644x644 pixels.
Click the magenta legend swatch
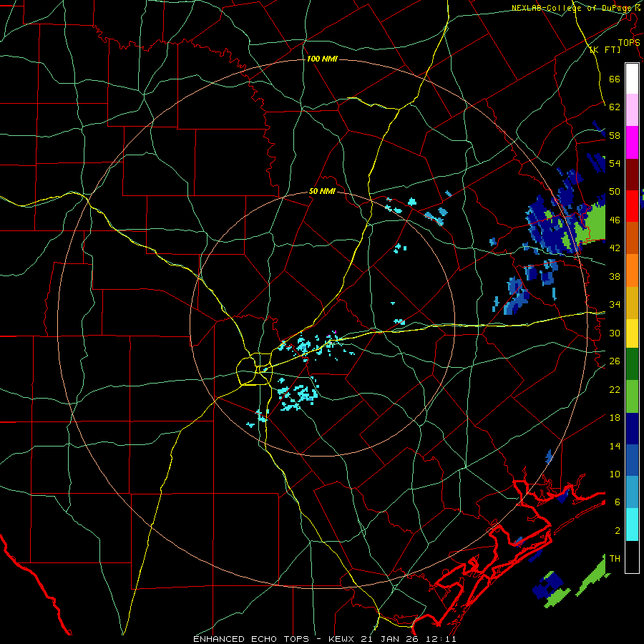click(x=632, y=142)
